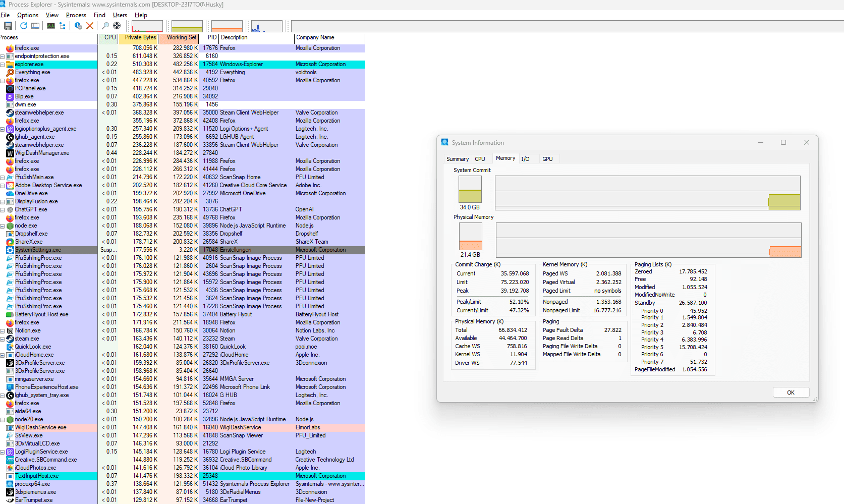
Task: Select the WigiDashService.exe process row
Action: point(183,427)
